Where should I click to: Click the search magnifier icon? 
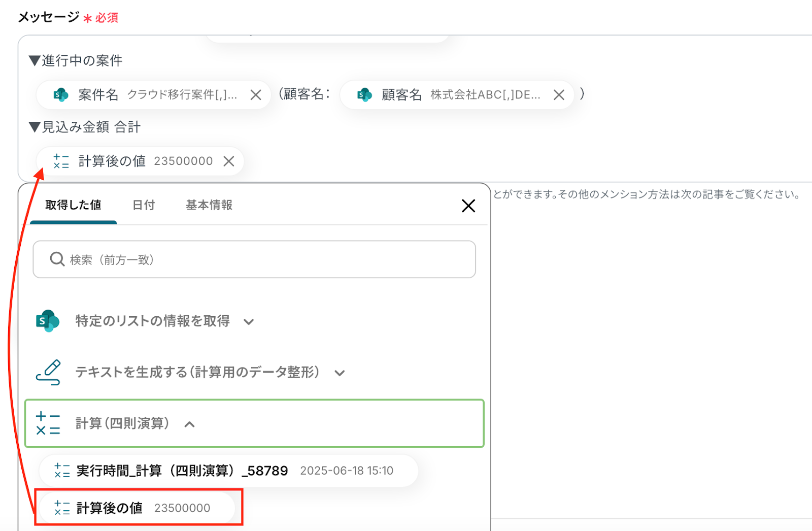coord(57,259)
